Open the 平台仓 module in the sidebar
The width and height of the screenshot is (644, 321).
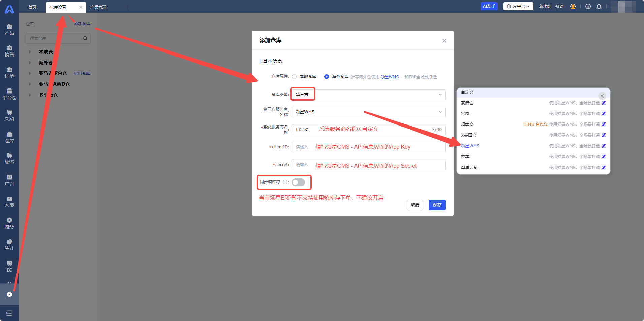point(9,94)
